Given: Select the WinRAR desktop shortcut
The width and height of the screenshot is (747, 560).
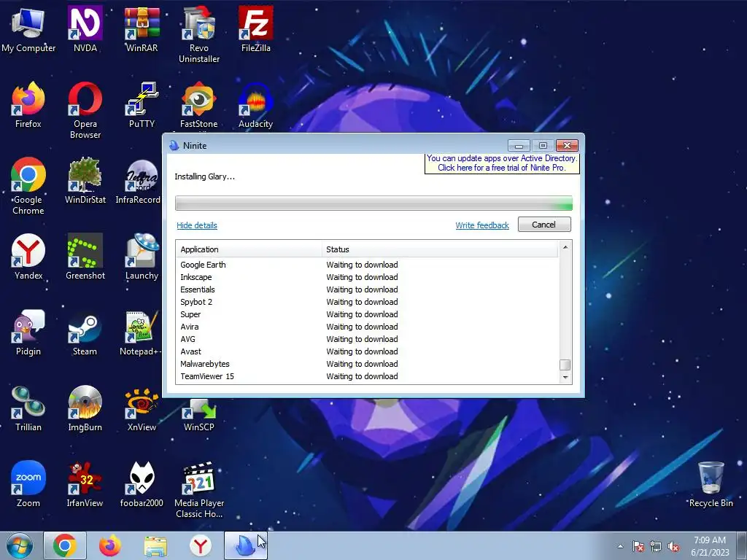Looking at the screenshot, I should 142,29.
